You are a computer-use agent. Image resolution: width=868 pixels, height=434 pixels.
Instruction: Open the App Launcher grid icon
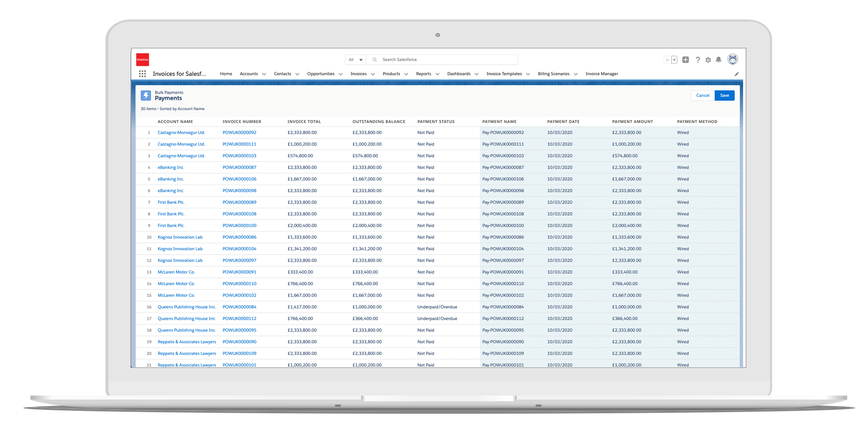(142, 74)
